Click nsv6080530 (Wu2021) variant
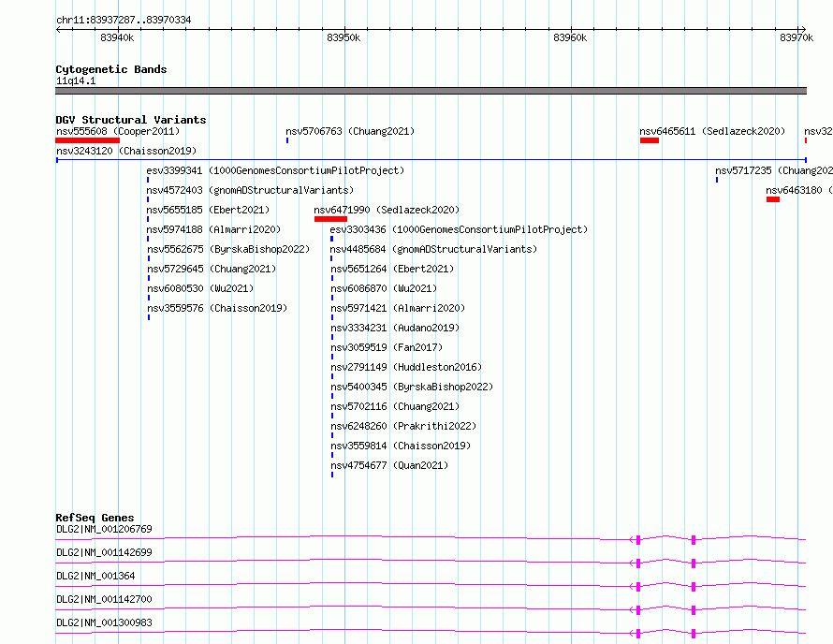 tap(201, 288)
